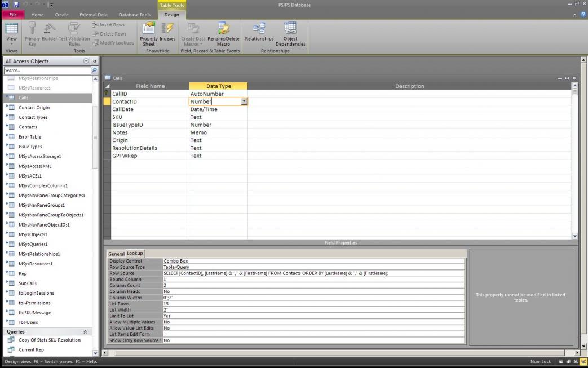Minimize the ribbon with the caret arrow

coord(574,15)
